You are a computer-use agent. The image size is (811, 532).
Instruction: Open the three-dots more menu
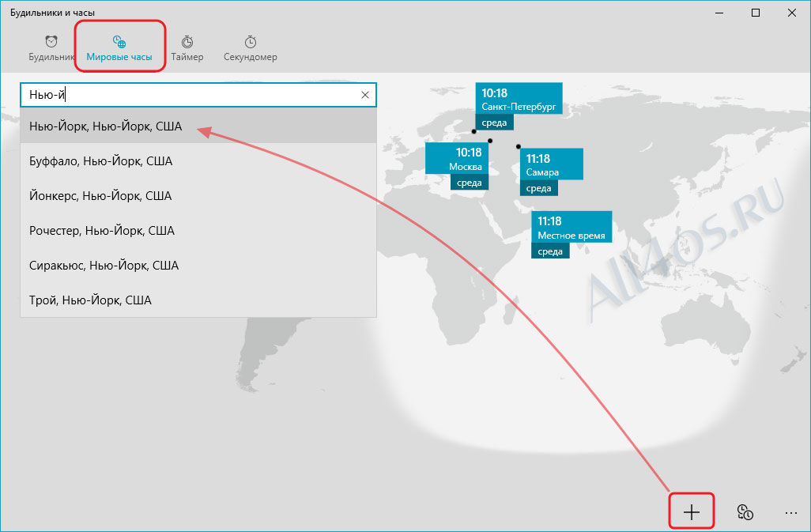tap(790, 513)
